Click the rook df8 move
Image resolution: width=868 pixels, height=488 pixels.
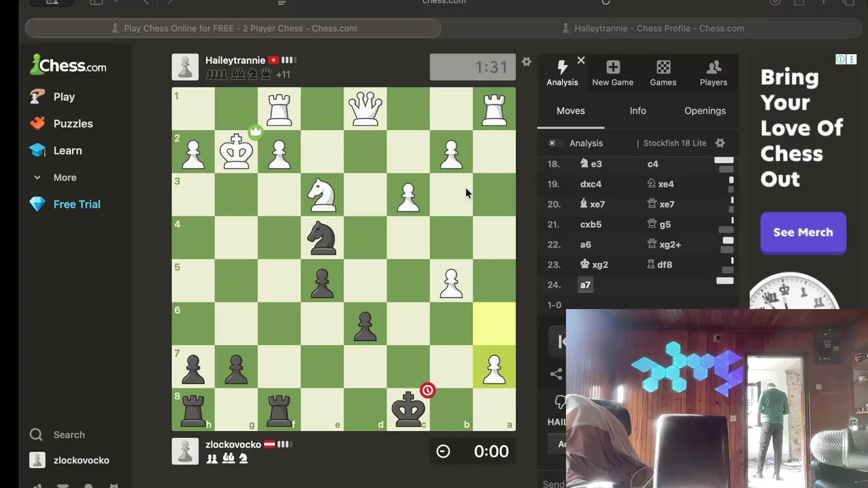[x=660, y=265]
